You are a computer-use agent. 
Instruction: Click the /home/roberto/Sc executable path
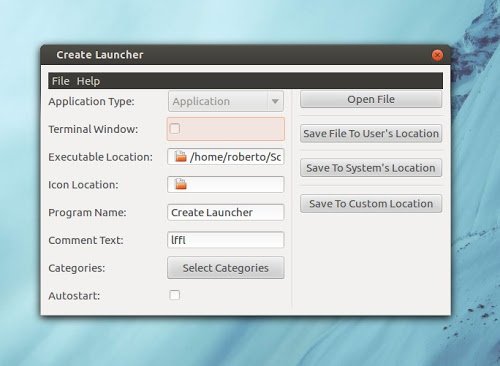click(x=235, y=157)
